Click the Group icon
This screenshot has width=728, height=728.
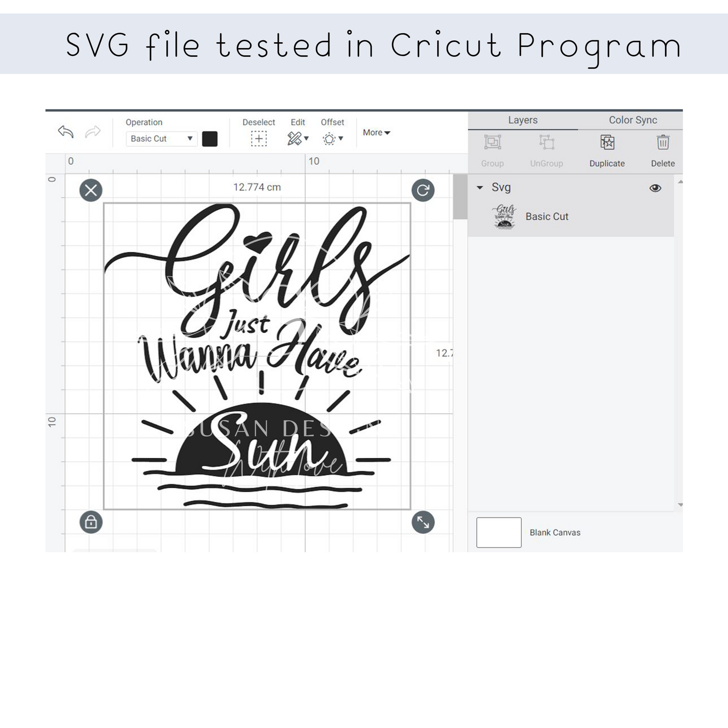coord(493,143)
